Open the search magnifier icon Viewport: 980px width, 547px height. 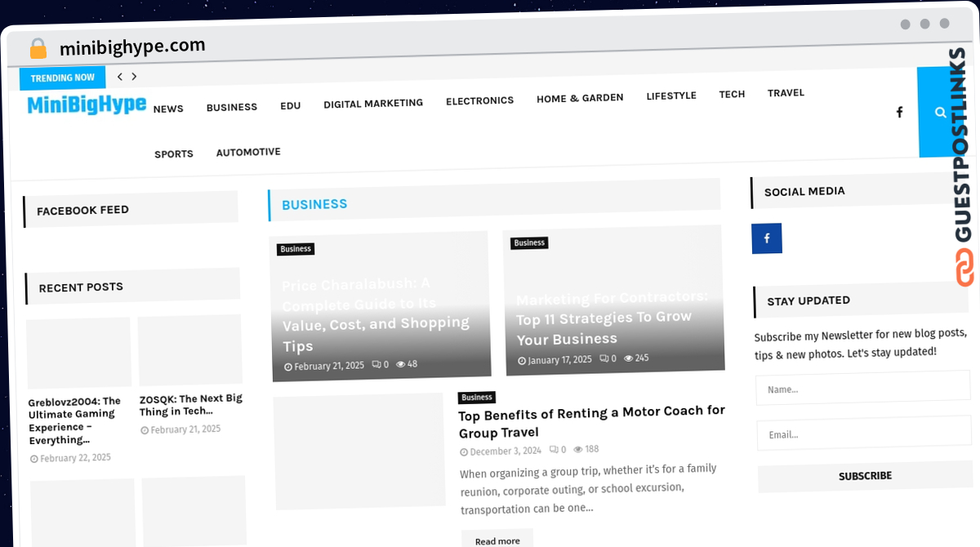(941, 113)
